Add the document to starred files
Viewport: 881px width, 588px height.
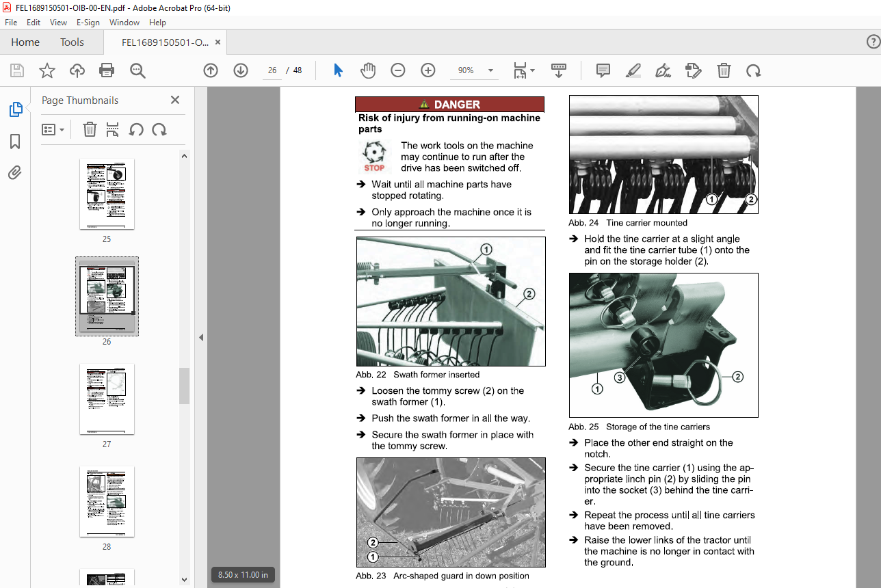coord(47,70)
